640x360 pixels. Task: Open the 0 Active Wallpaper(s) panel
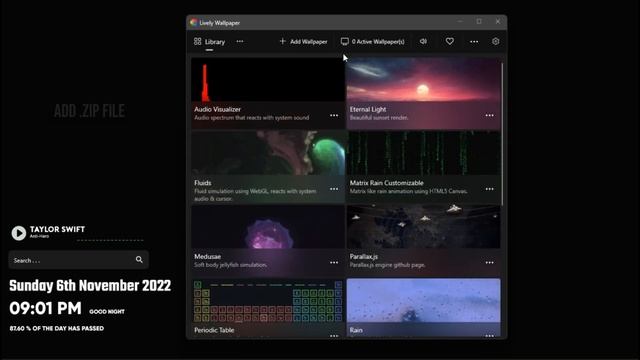pos(373,42)
